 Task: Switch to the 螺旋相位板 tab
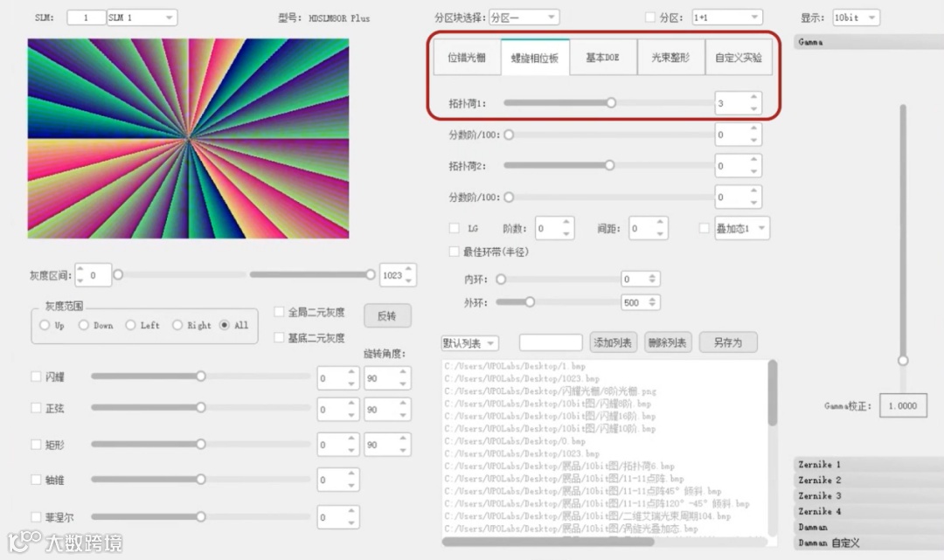point(535,58)
